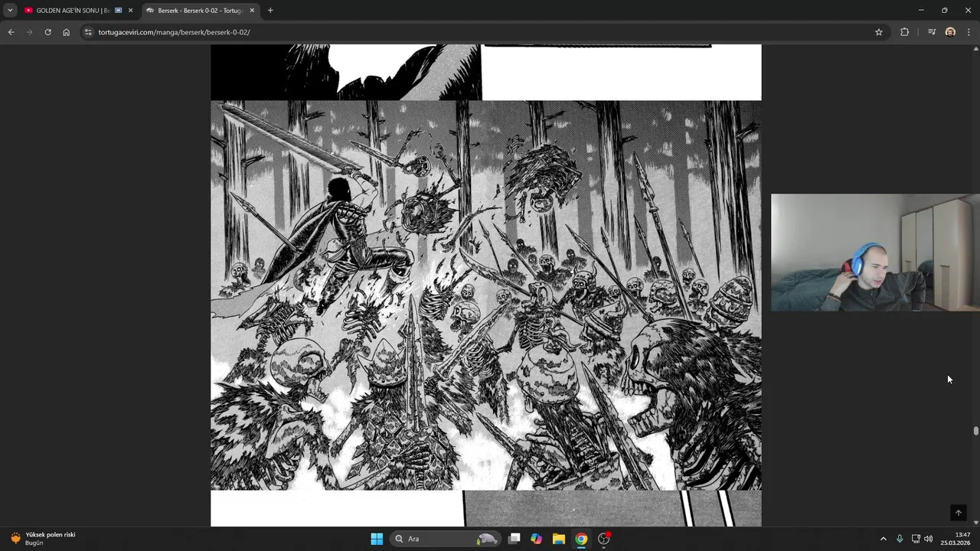This screenshot has height=551, width=980.
Task: Switch to GOLDEN AGE'İN SONU YouTube tab
Action: (73, 11)
